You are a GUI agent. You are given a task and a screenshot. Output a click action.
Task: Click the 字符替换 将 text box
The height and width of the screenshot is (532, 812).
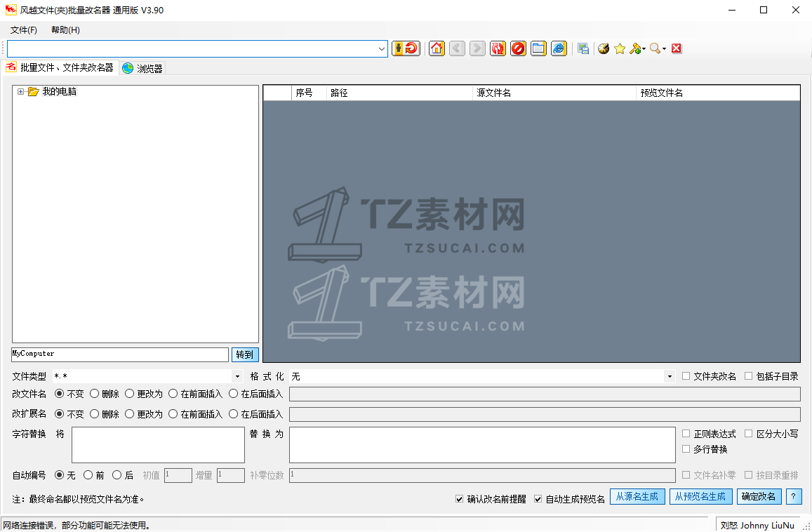(158, 445)
